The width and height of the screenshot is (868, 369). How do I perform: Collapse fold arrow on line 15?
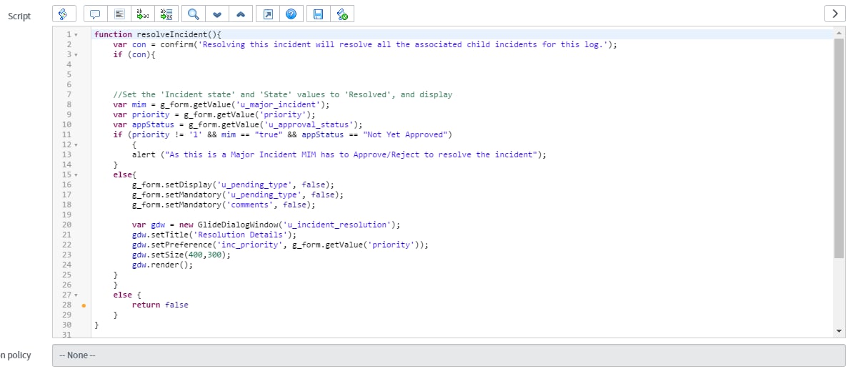[76, 174]
